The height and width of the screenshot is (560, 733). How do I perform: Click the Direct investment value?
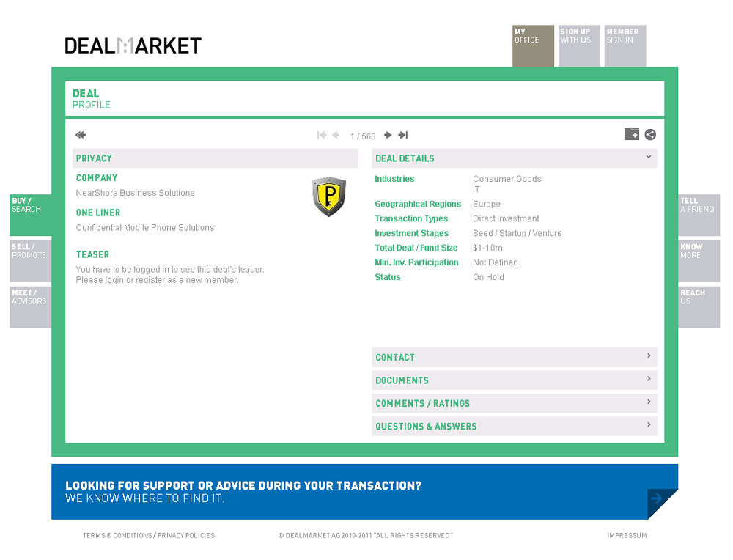point(506,218)
